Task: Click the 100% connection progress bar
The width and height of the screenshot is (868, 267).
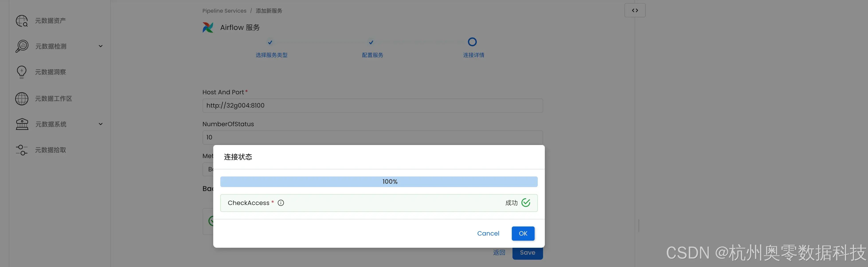Action: (379, 182)
